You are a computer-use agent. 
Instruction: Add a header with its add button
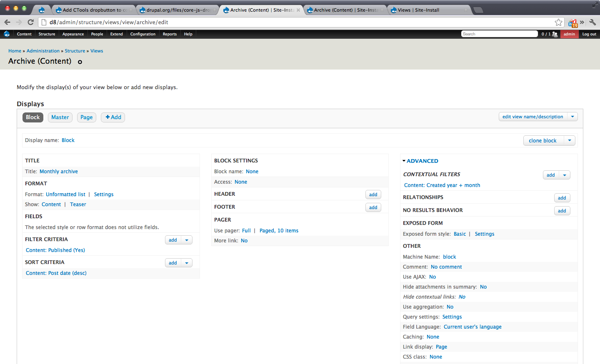click(373, 194)
